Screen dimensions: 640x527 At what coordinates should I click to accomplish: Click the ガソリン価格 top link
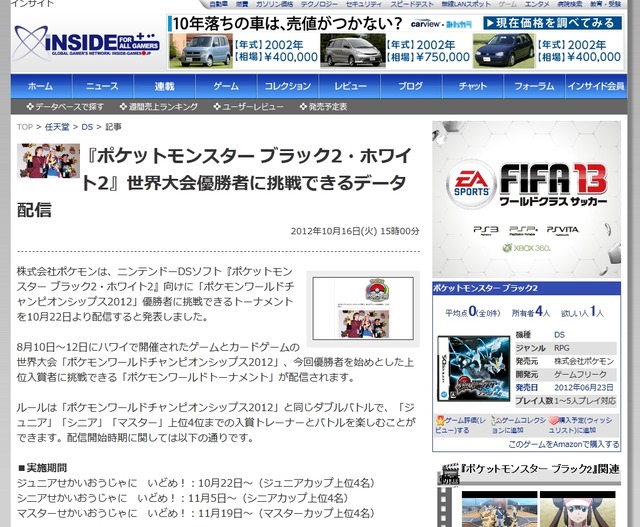274,4
